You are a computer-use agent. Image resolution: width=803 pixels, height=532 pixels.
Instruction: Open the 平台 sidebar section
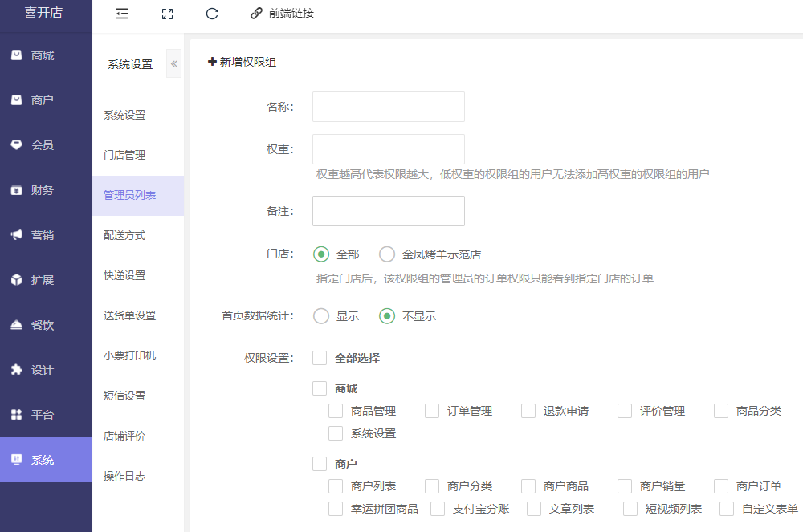[45, 415]
